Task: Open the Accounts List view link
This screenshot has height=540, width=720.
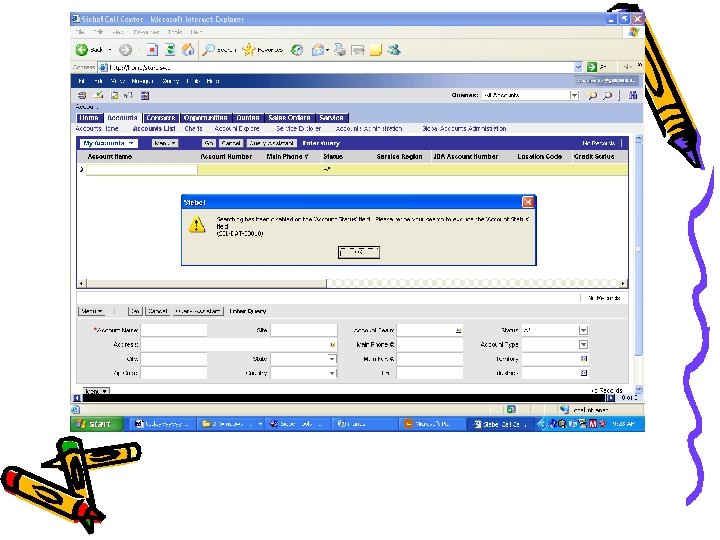Action: tap(154, 129)
